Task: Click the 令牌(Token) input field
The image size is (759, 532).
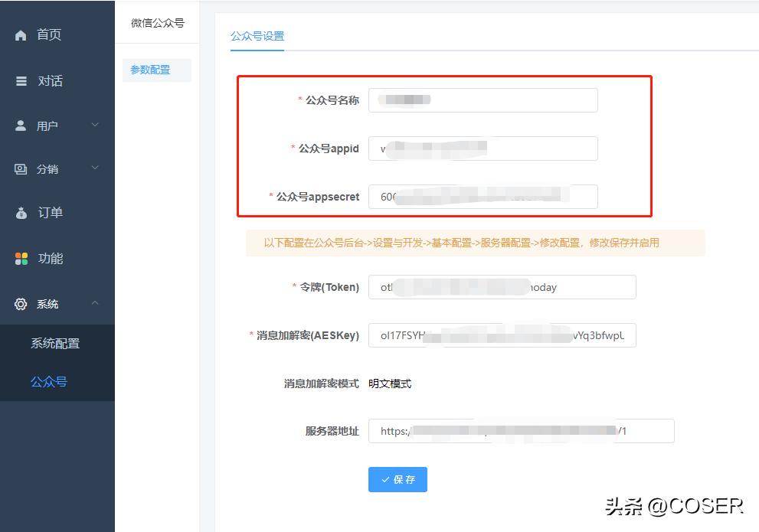Action: coord(502,287)
